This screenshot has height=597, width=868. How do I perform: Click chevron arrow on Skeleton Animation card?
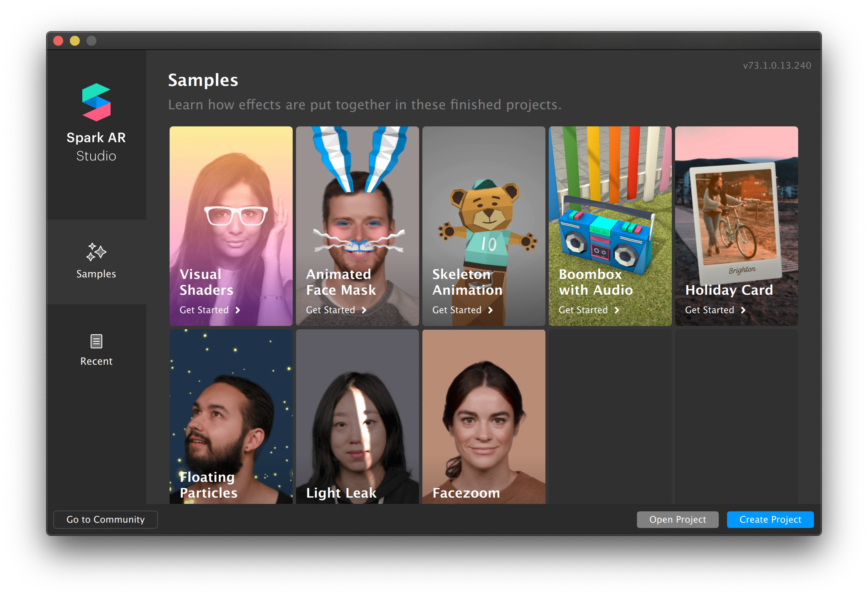pos(491,310)
